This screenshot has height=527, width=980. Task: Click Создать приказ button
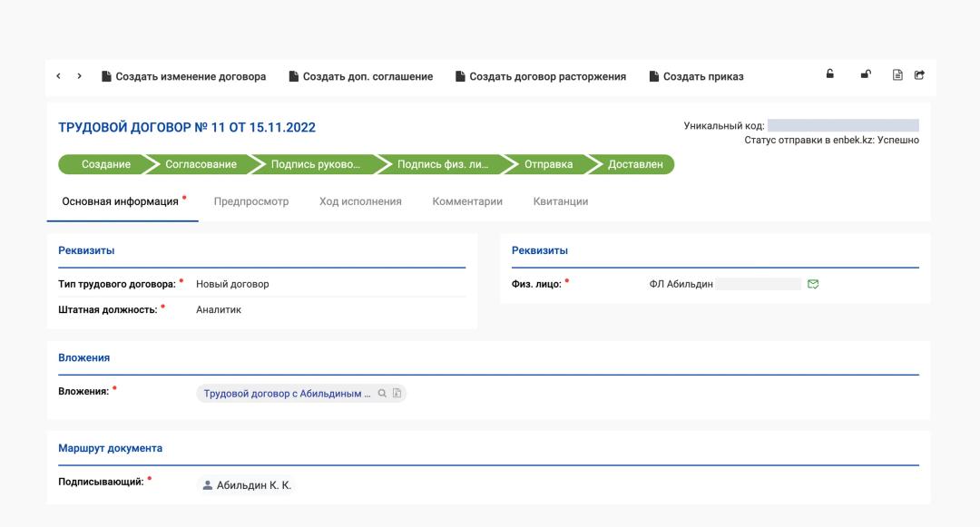pos(696,77)
